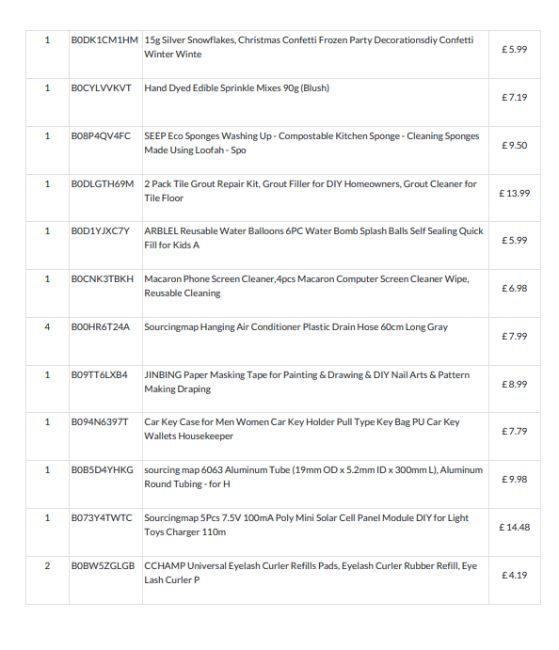Select SEEP Eco Sponges item description
This screenshot has width=559, height=650.
click(x=312, y=143)
